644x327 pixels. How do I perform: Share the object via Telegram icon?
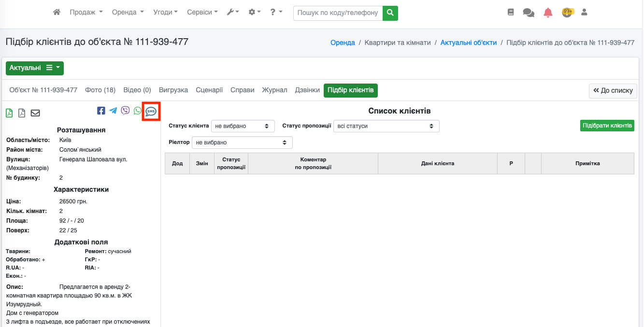point(113,111)
